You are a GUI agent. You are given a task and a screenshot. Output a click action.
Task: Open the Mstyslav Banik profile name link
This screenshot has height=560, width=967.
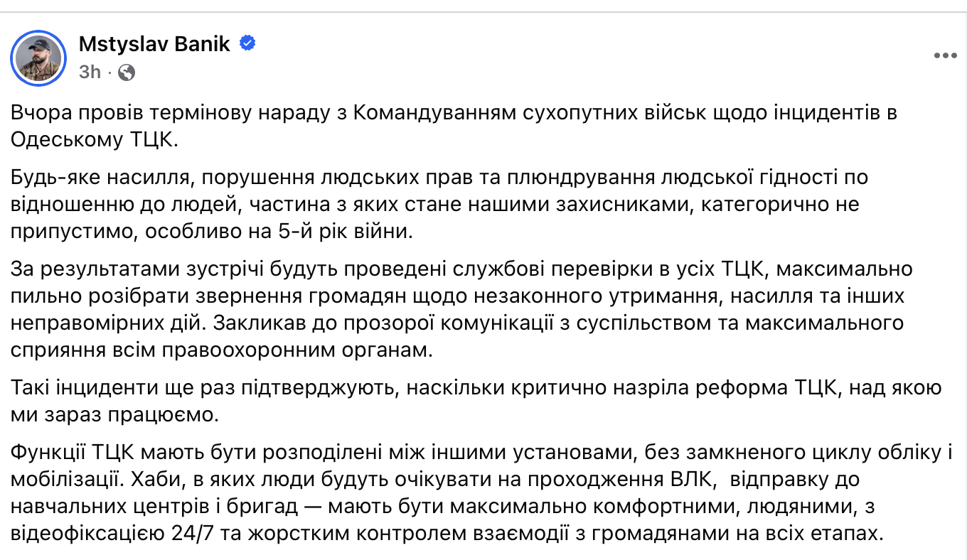[x=154, y=43]
